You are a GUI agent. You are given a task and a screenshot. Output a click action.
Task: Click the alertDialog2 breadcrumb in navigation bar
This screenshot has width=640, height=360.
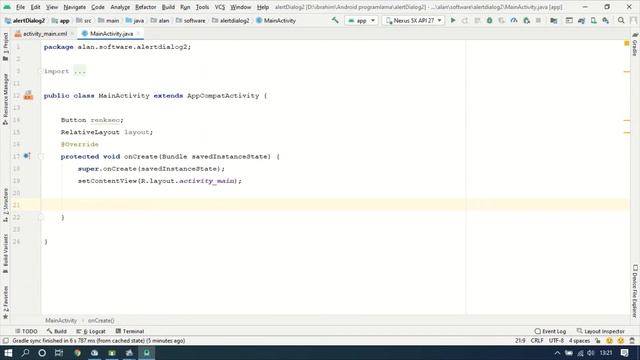click(25, 20)
